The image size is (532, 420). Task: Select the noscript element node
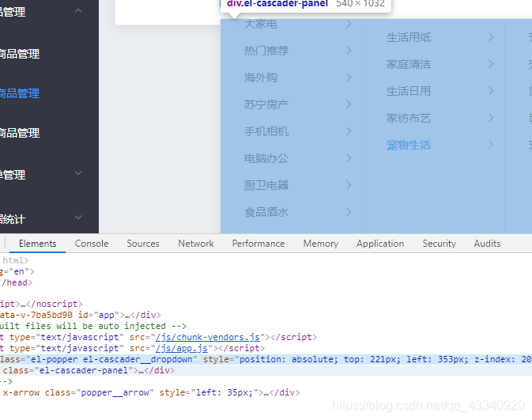41,304
